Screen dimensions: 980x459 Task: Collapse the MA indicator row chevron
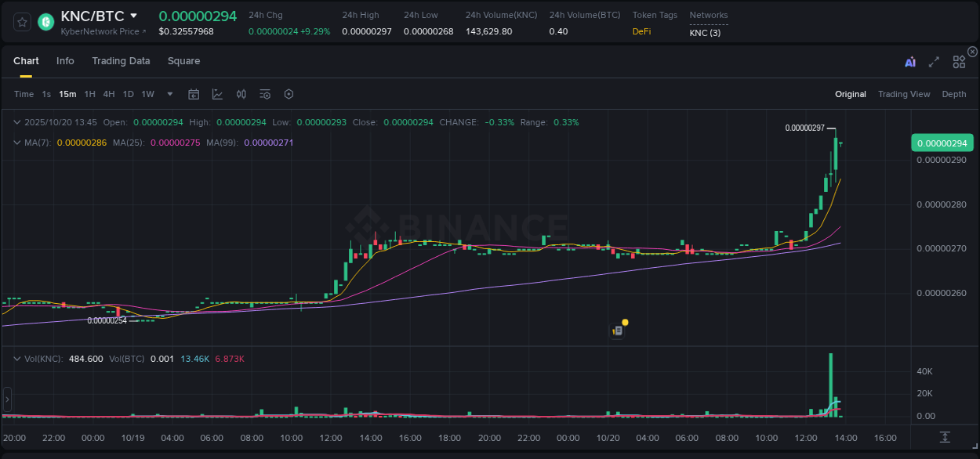tap(17, 143)
